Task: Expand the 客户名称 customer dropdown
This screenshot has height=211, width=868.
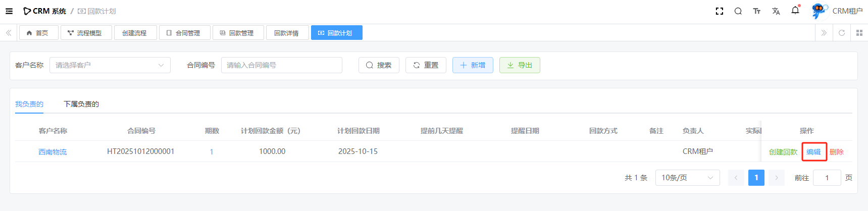Action: pyautogui.click(x=110, y=65)
